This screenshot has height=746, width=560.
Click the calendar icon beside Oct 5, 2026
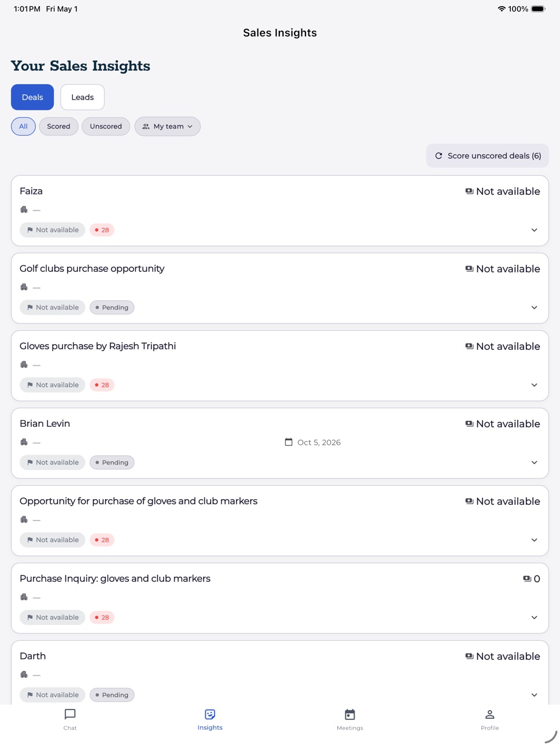[289, 442]
